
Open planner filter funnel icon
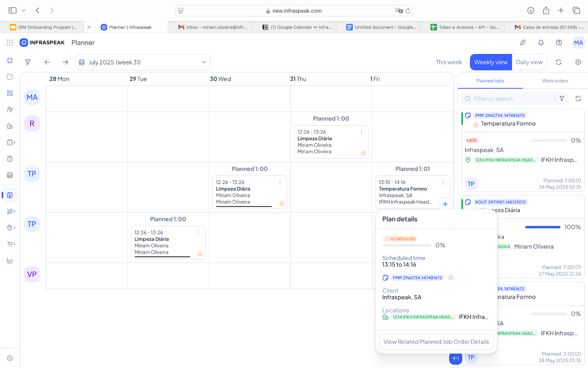coord(28,62)
